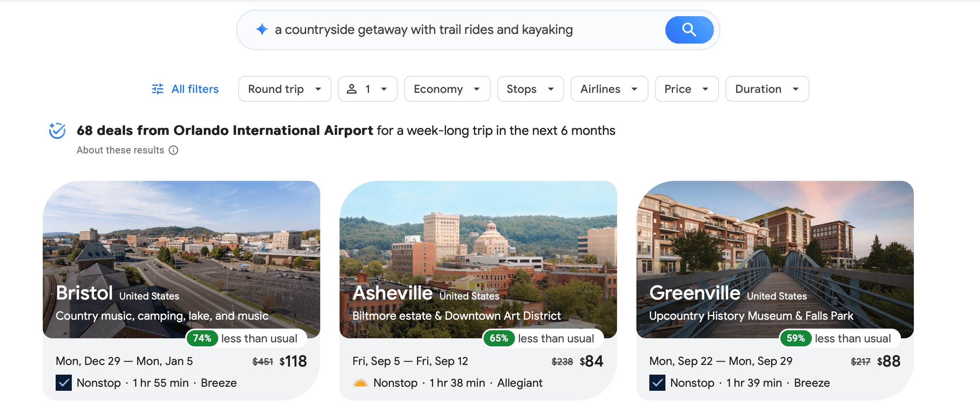This screenshot has height=415, width=980.
Task: Click the AI sparkle icon in search bar
Action: pos(262,29)
